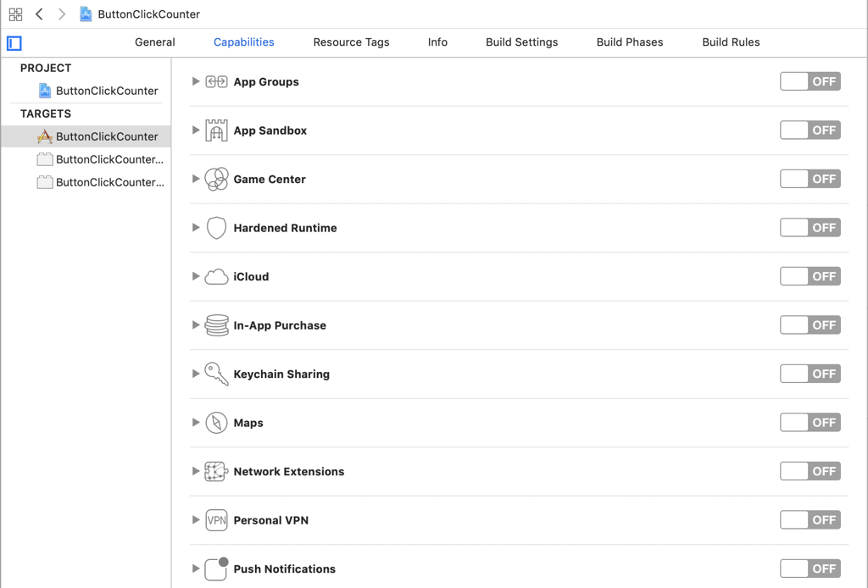Expand the Hardened Runtime details
868x588 pixels.
tap(196, 228)
